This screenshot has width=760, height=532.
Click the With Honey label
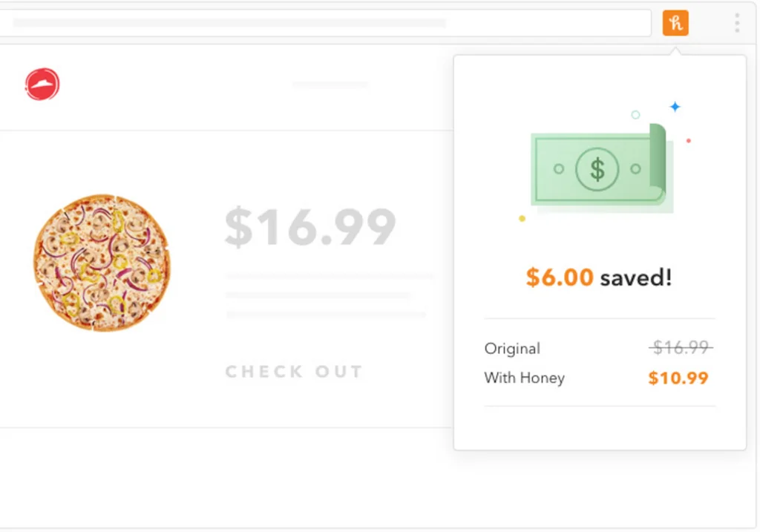coord(524,378)
